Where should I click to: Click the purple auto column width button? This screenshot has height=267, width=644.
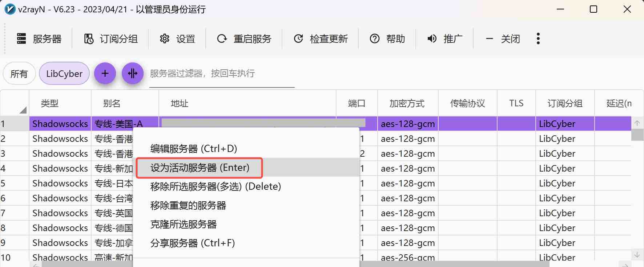point(133,73)
